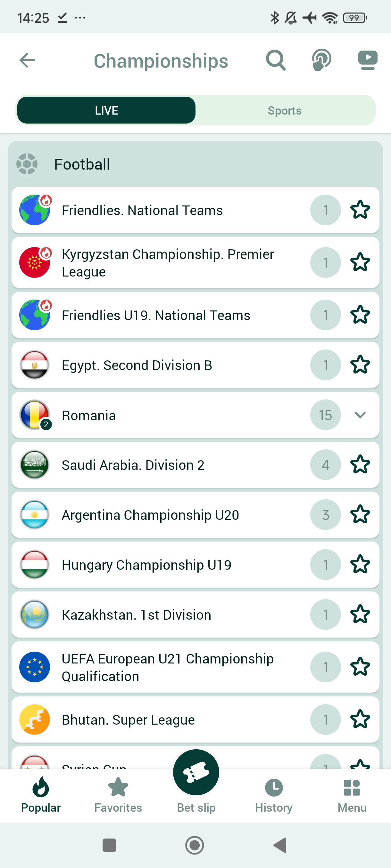Expand the Romania championships chevron

360,415
